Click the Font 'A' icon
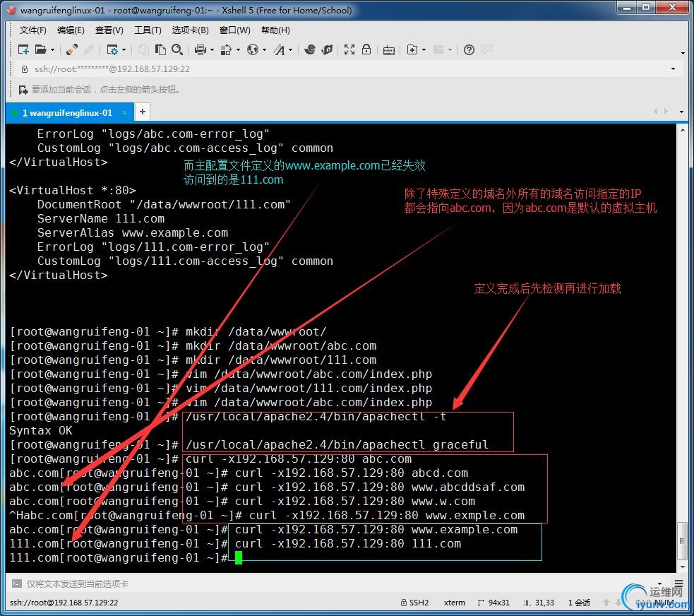Screen dimensions: 694x616 coord(280,49)
